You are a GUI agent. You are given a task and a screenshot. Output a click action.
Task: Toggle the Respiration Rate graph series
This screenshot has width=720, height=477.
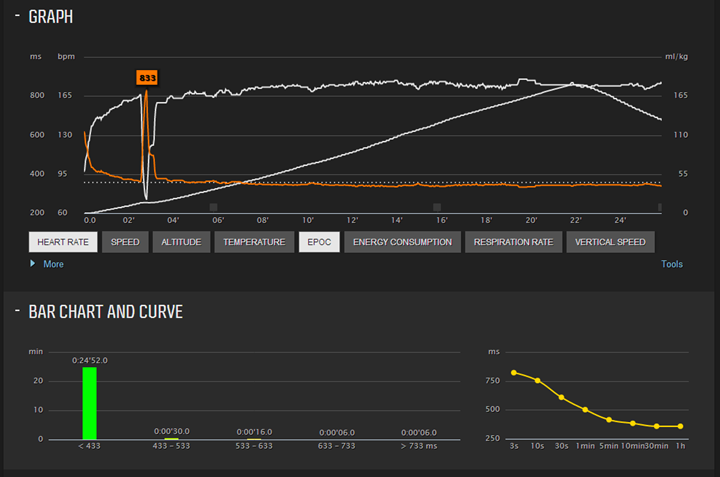513,242
